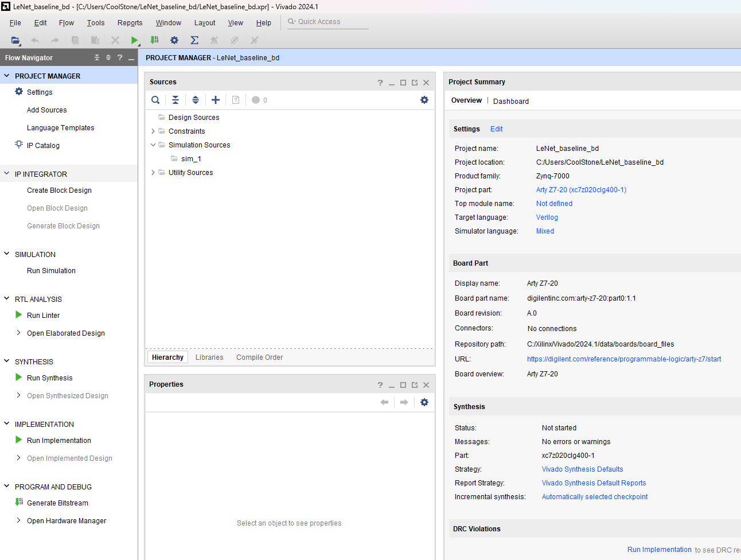Image resolution: width=741 pixels, height=560 pixels.
Task: Click the Generate Bitstream toolbar icon
Action: click(154, 40)
